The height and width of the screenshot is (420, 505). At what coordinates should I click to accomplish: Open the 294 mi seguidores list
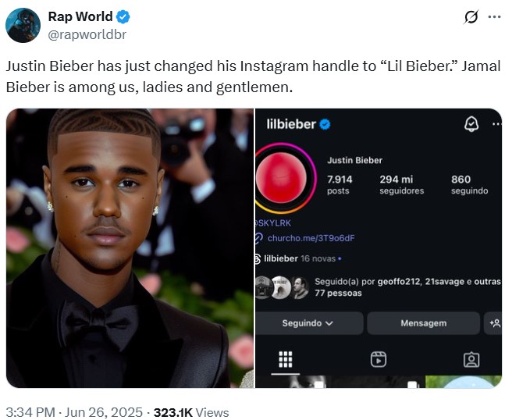[401, 184]
